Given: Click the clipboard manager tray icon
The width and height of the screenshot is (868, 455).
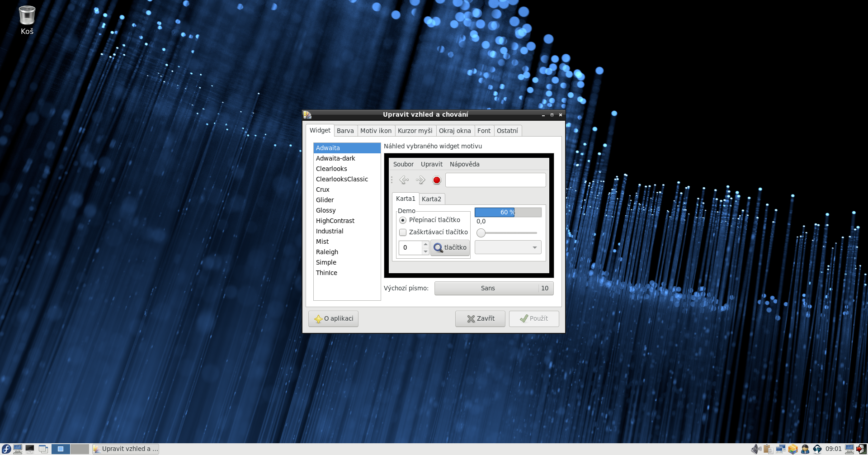Looking at the screenshot, I should click(x=768, y=449).
